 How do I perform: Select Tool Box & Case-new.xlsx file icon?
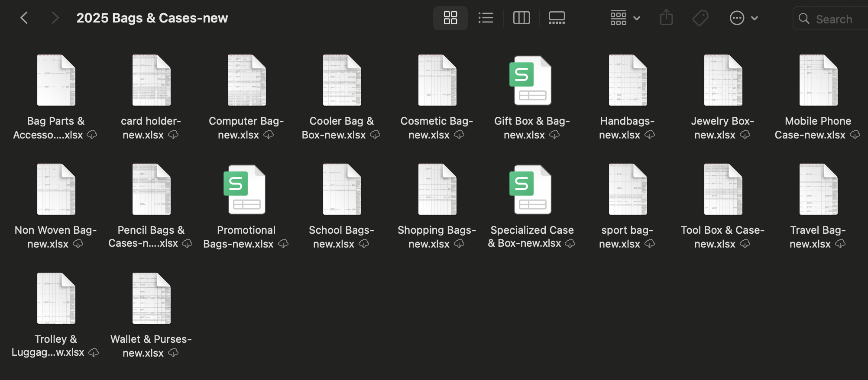coord(723,189)
